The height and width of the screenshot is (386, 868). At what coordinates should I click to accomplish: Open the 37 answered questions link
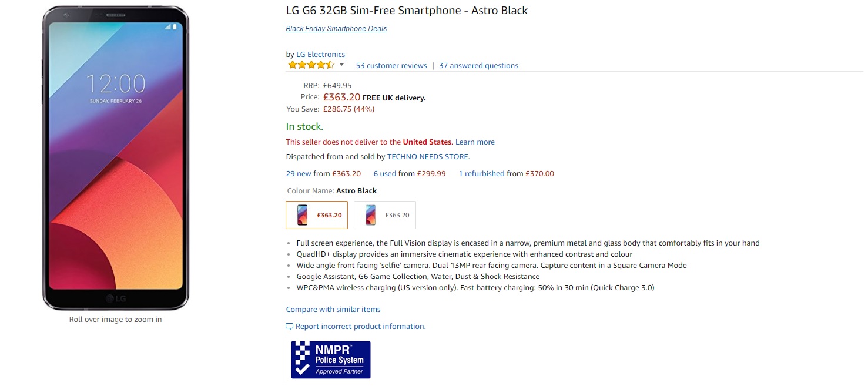click(x=478, y=66)
